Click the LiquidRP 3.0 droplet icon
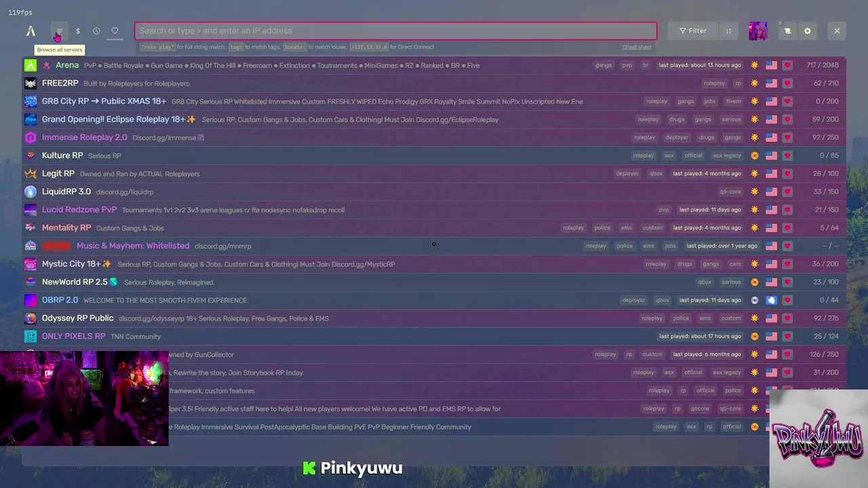 click(x=31, y=192)
